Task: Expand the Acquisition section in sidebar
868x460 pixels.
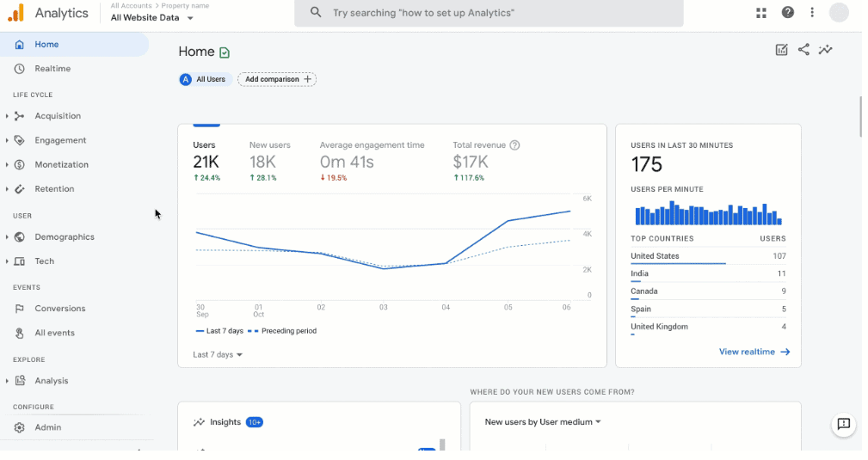Action: click(57, 116)
